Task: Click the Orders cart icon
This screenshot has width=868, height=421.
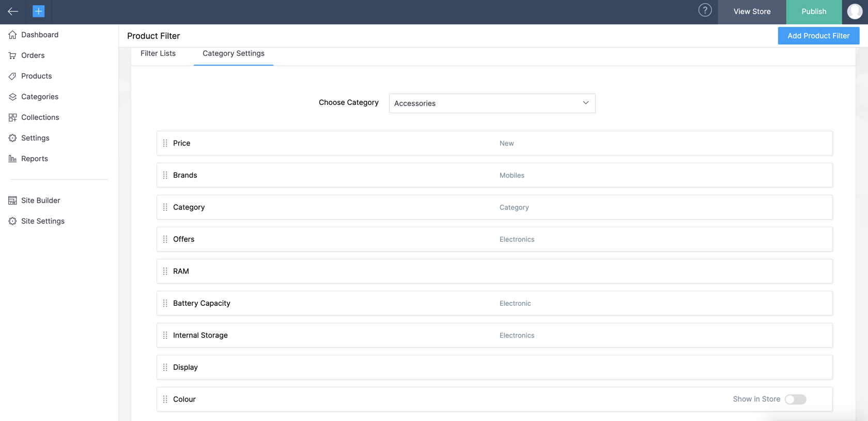Action: tap(12, 55)
